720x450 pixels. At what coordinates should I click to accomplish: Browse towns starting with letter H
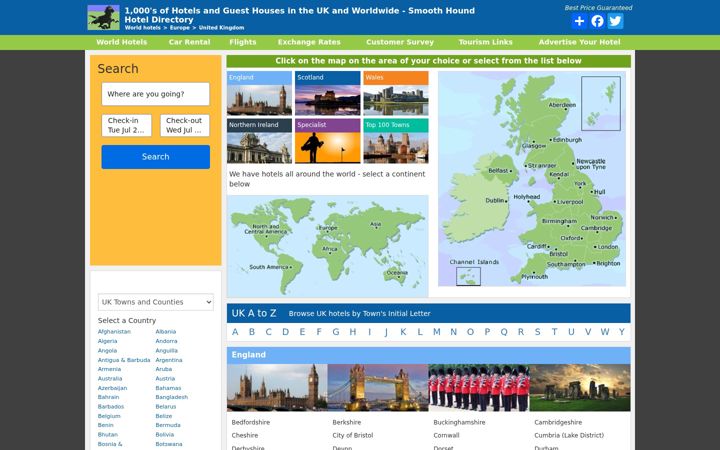353,332
